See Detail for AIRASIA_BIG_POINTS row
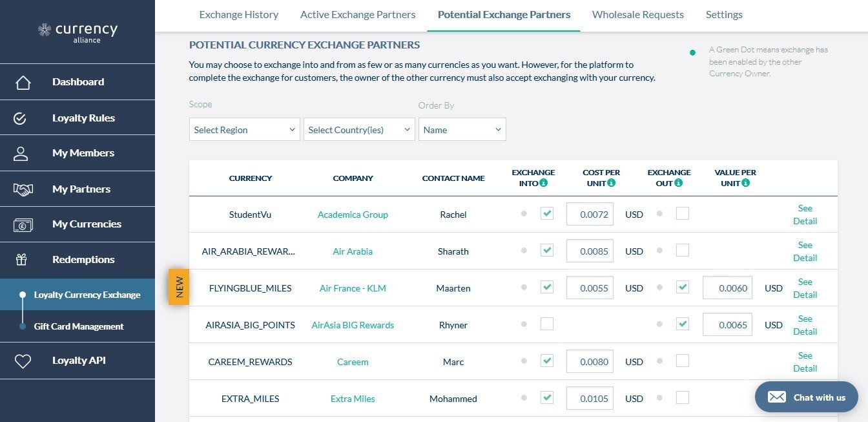This screenshot has height=422, width=868. 805,325
